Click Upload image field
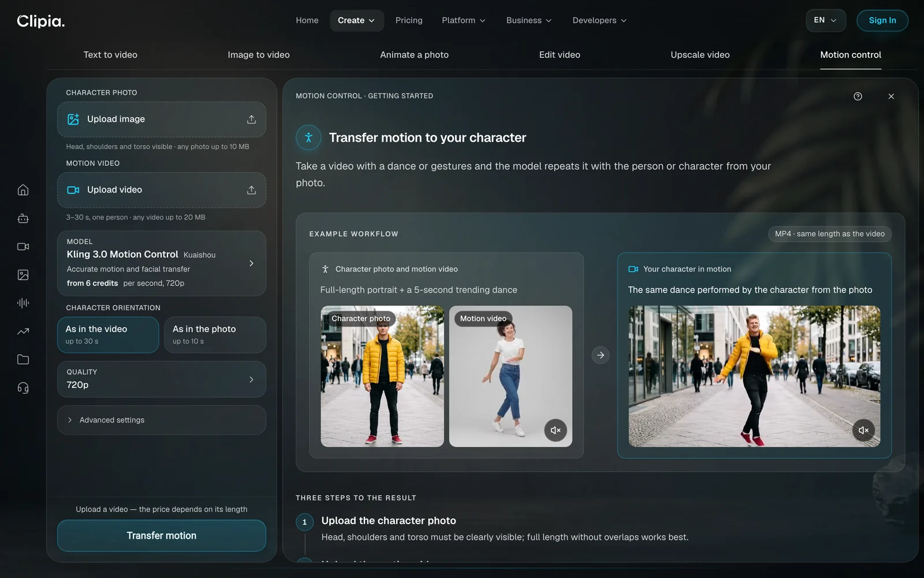 (x=162, y=120)
